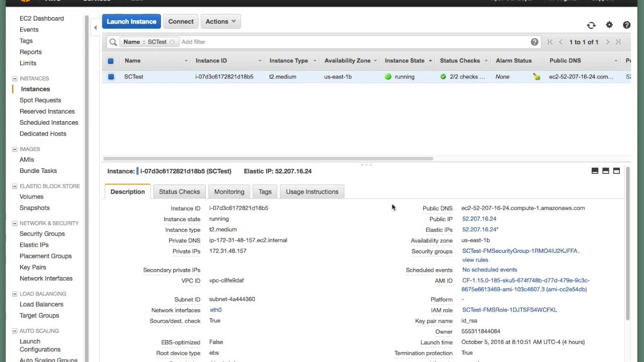Switch to the Description tab
This screenshot has width=644, height=362.
[x=127, y=192]
